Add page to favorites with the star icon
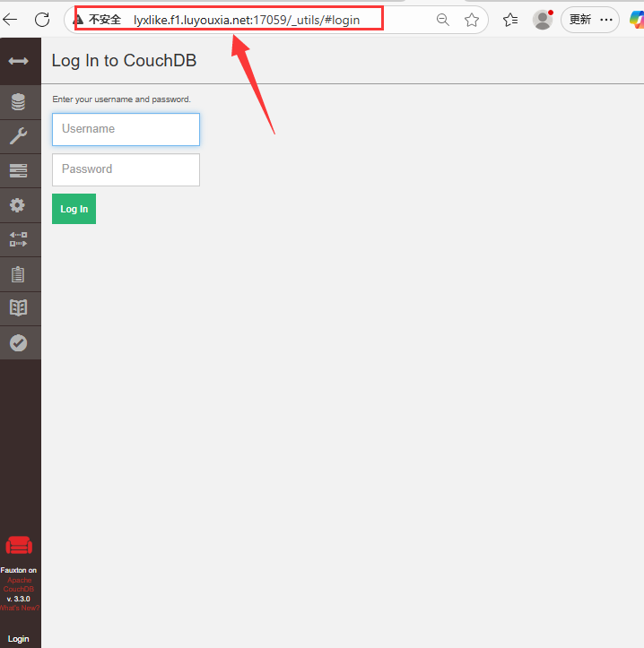Screen dimensions: 644x648 (x=472, y=20)
